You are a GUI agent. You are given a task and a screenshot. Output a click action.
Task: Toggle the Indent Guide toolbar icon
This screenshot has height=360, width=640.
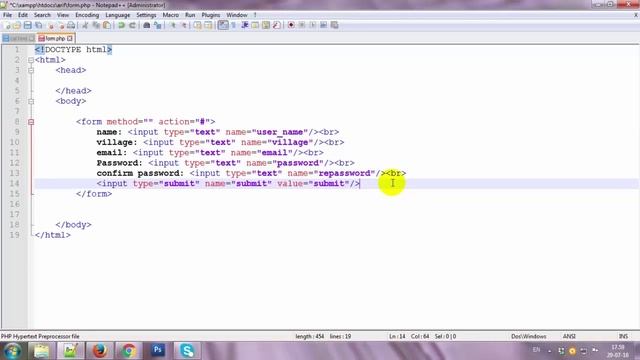(x=245, y=25)
